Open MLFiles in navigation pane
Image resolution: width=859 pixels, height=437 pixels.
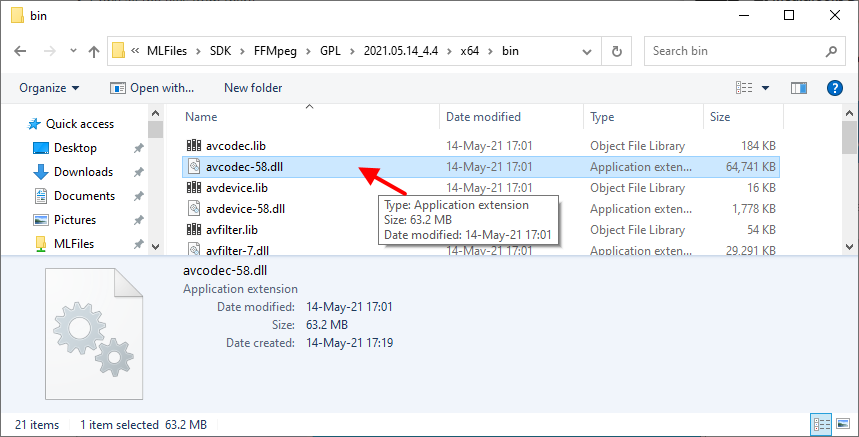[73, 244]
